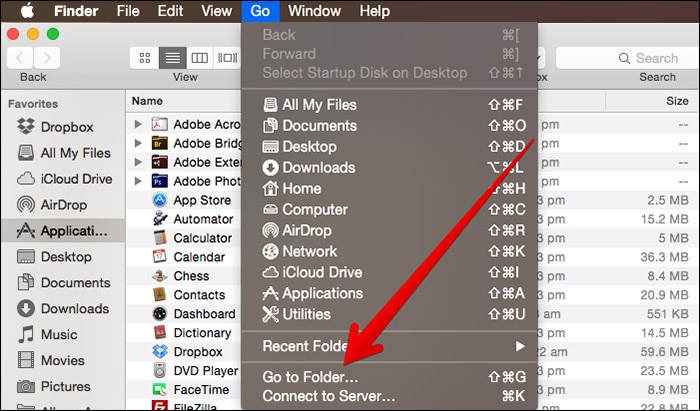Open Desktop in the sidebar
The width and height of the screenshot is (700, 411).
[63, 257]
